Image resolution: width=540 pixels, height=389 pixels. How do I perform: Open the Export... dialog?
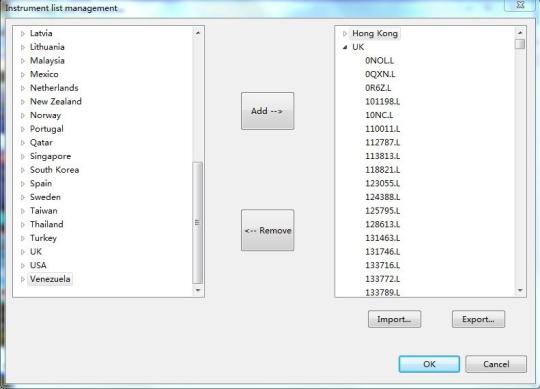coord(478,319)
